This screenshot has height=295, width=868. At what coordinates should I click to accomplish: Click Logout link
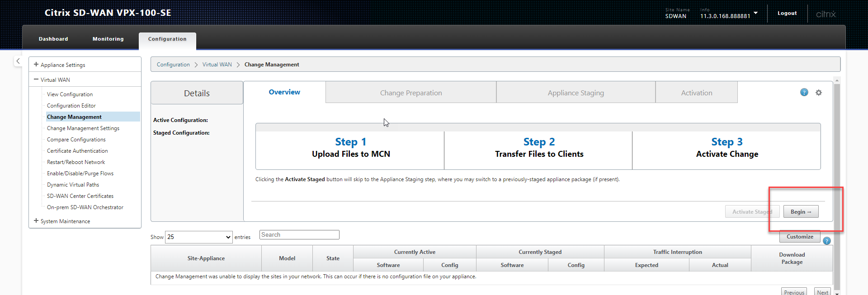(787, 13)
